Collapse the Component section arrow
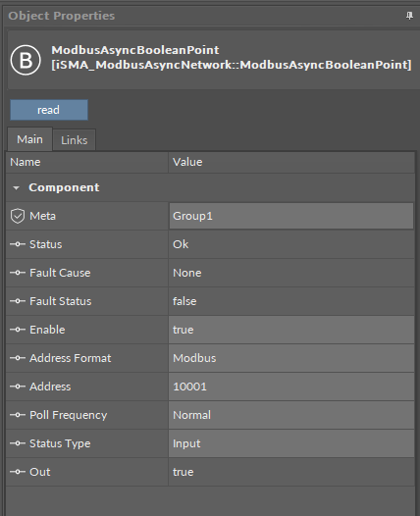Screen dimensions: 420x516 (x=16, y=188)
